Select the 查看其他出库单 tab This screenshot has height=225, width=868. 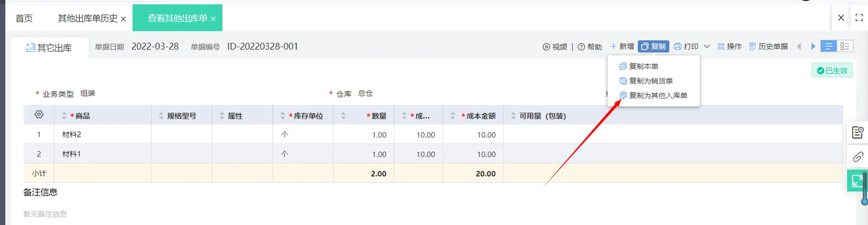click(x=177, y=18)
